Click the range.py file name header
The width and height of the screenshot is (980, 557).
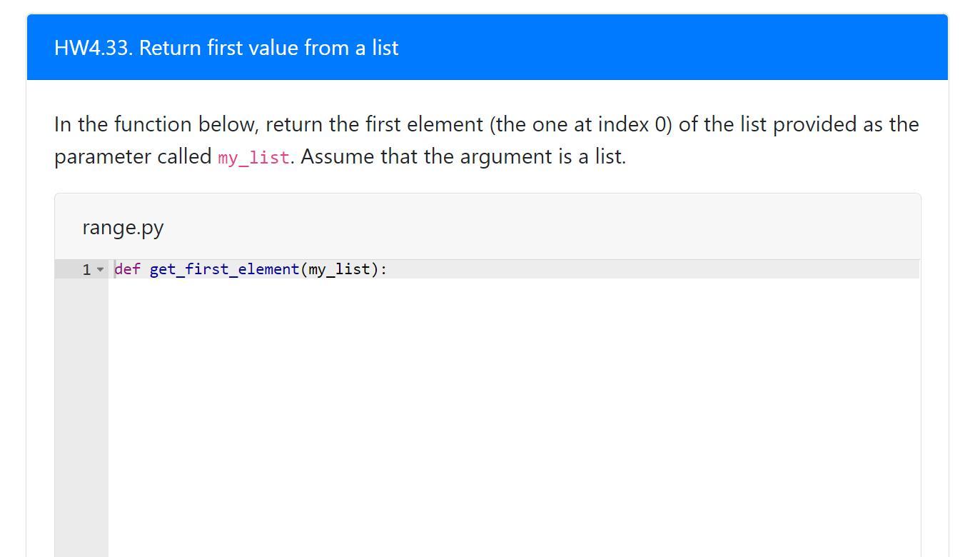pos(123,227)
